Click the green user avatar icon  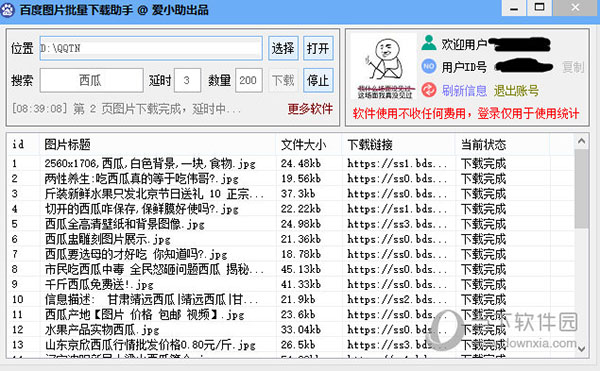(429, 43)
